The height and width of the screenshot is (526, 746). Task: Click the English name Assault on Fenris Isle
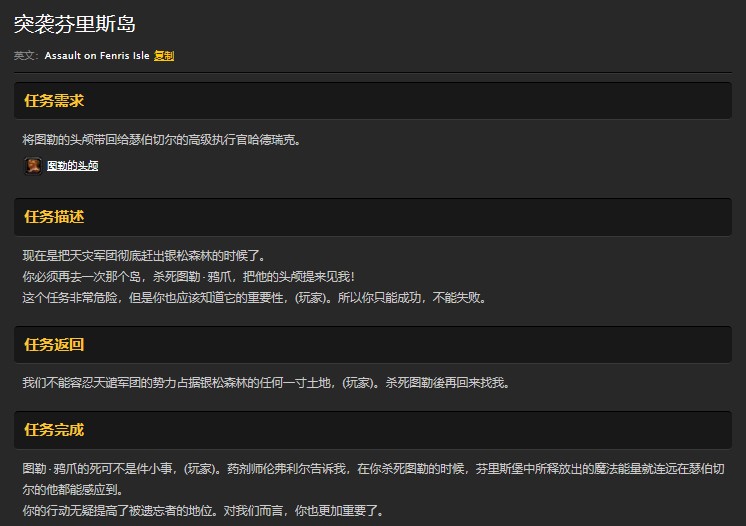[x=97, y=56]
